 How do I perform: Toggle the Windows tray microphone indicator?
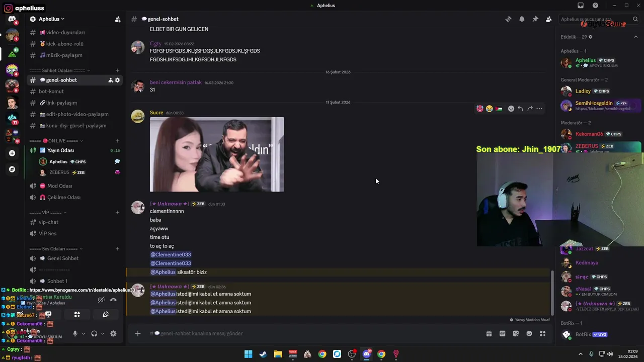coord(591,354)
